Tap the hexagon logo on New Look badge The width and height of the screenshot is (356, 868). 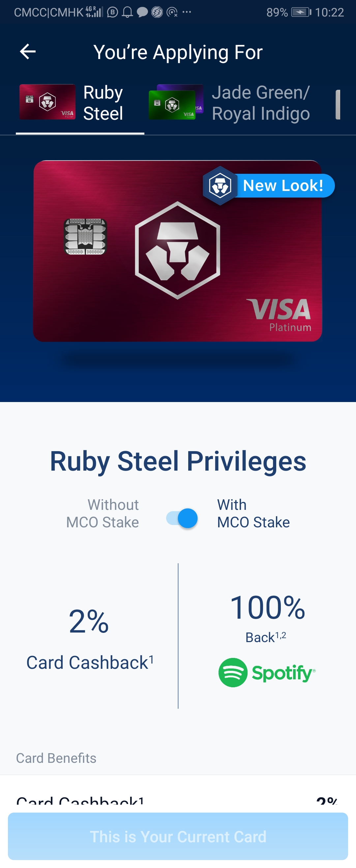click(220, 186)
